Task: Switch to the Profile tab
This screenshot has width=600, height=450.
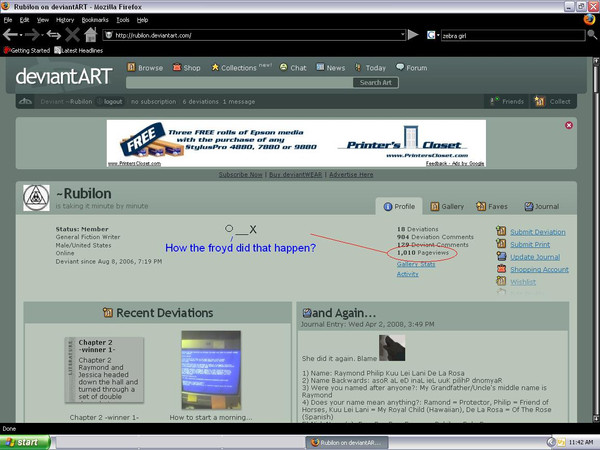Action: pyautogui.click(x=399, y=206)
